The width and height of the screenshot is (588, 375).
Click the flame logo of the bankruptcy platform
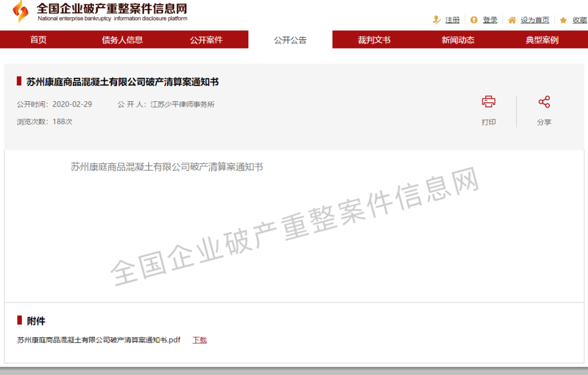tap(20, 11)
